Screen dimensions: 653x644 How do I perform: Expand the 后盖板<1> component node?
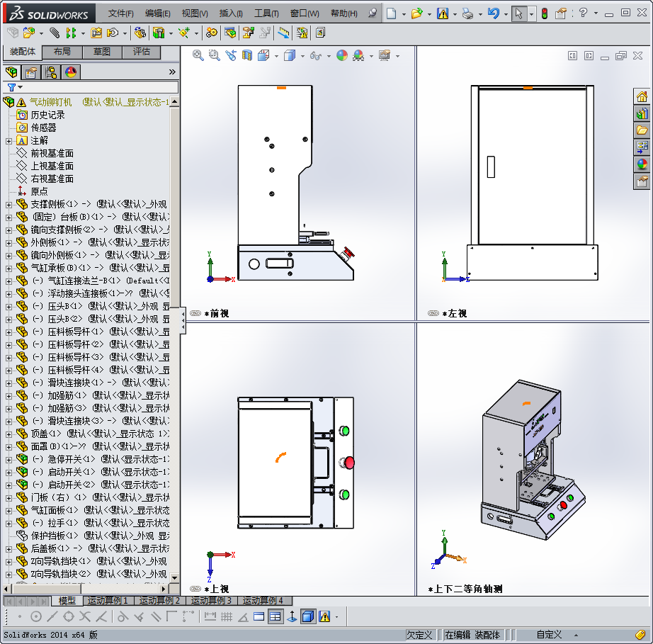[8, 549]
